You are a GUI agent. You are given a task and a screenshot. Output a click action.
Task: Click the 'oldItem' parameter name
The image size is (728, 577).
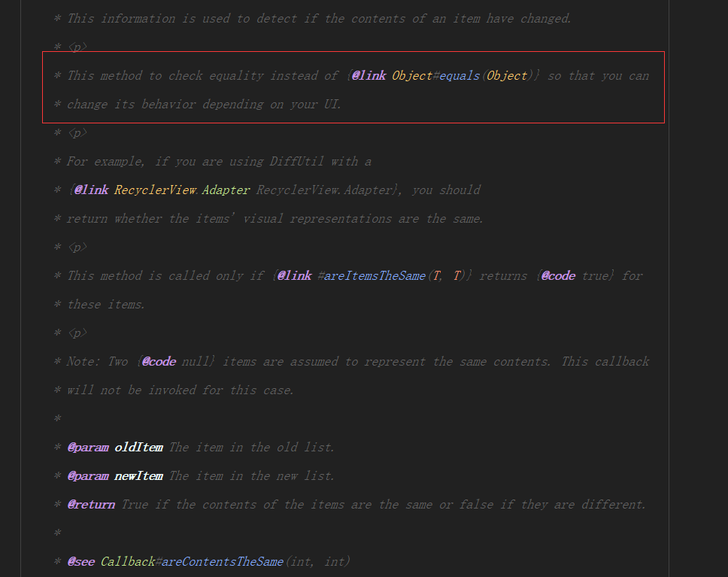tap(138, 448)
